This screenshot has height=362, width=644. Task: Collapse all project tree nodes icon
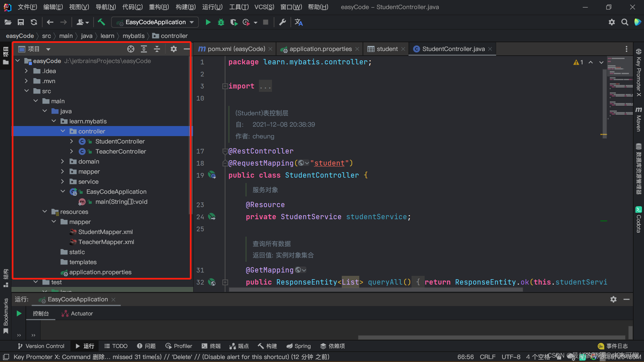point(157,49)
